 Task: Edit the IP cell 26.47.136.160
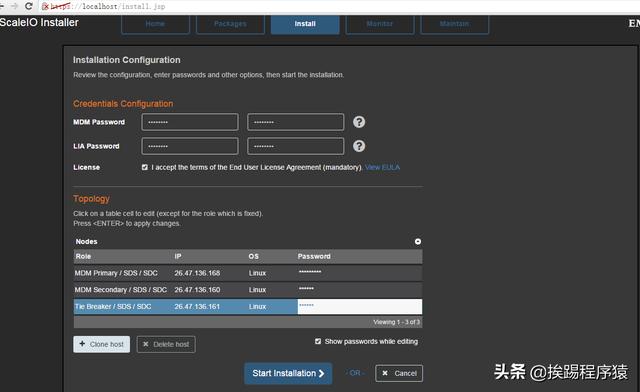click(x=210, y=290)
